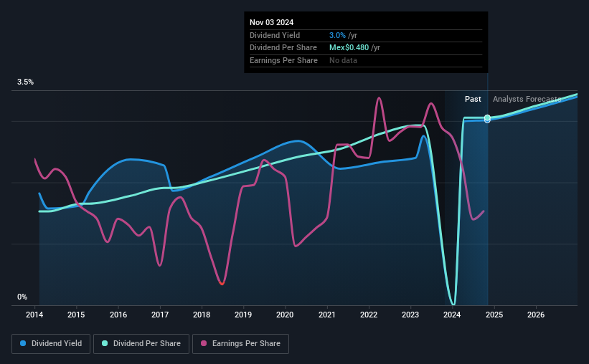This screenshot has width=589, height=364.
Task: Click the 3.0% dividend yield value
Action: [x=337, y=35]
